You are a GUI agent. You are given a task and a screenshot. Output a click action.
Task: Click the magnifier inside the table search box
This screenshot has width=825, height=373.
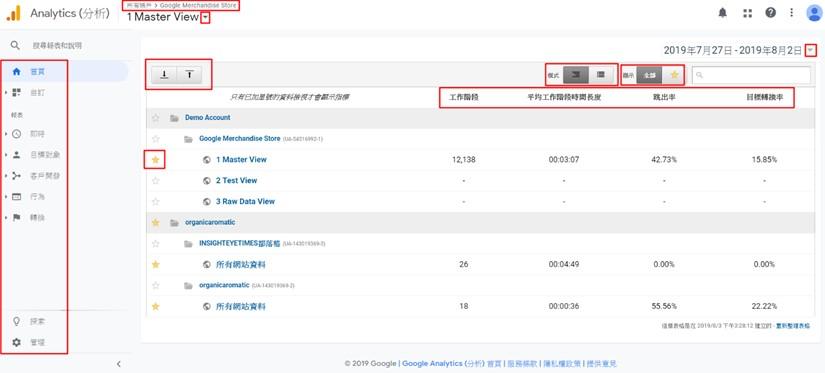699,75
